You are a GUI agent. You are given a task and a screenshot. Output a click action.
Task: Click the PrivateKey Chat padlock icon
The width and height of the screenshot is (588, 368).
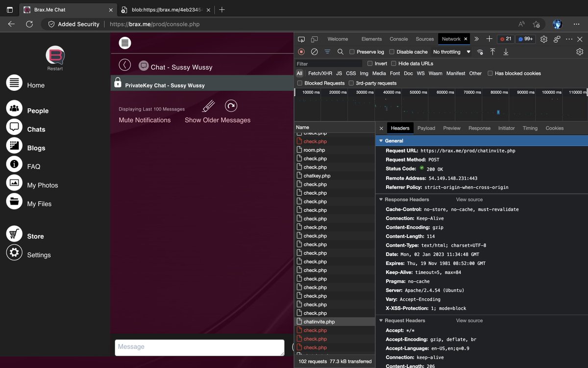(118, 82)
